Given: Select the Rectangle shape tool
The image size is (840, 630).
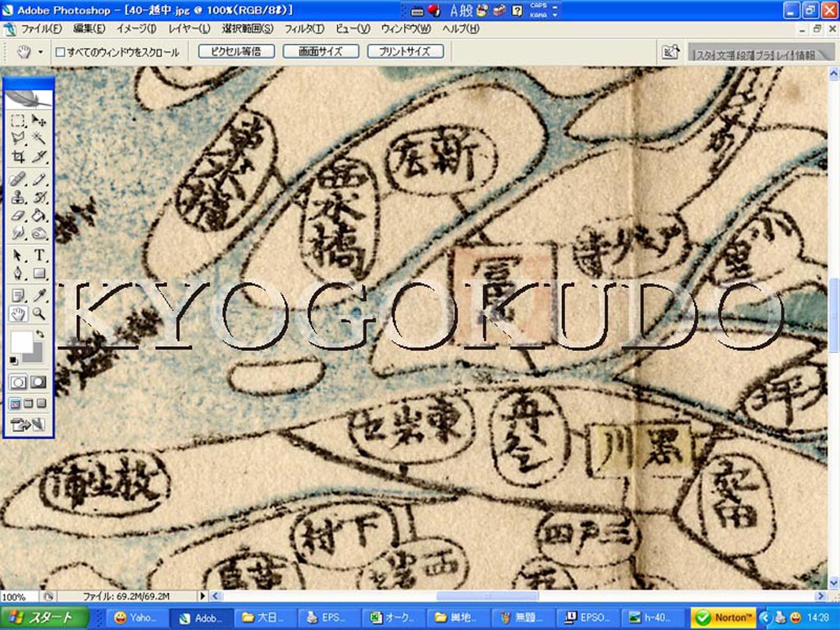Looking at the screenshot, I should click(39, 274).
